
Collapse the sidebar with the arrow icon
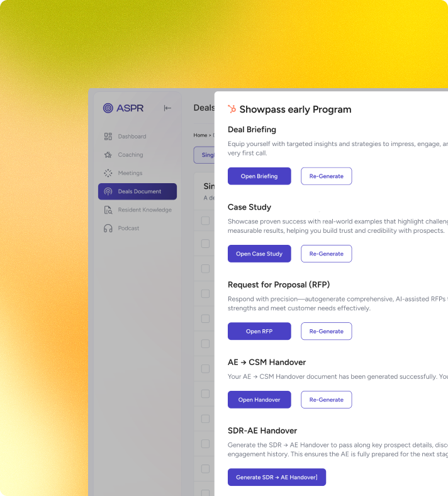click(167, 108)
